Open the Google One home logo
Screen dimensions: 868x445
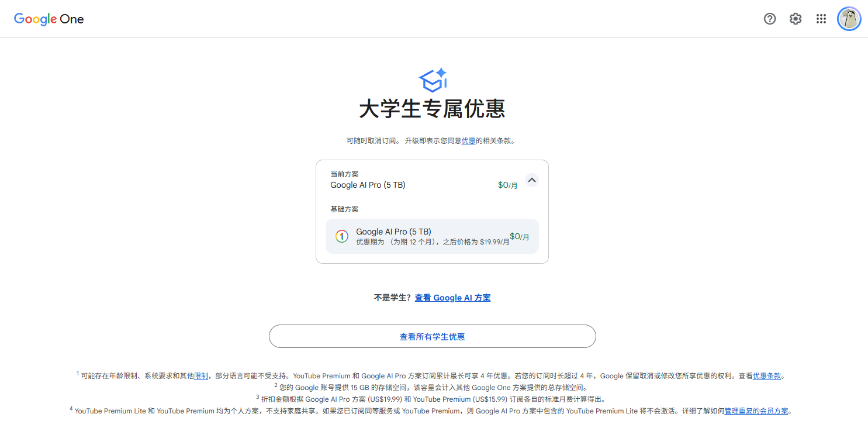click(49, 19)
